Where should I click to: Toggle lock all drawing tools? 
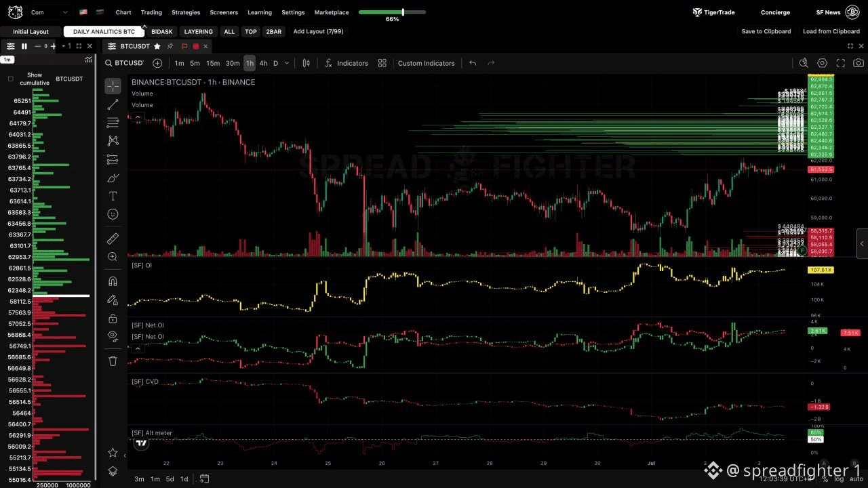(x=113, y=318)
